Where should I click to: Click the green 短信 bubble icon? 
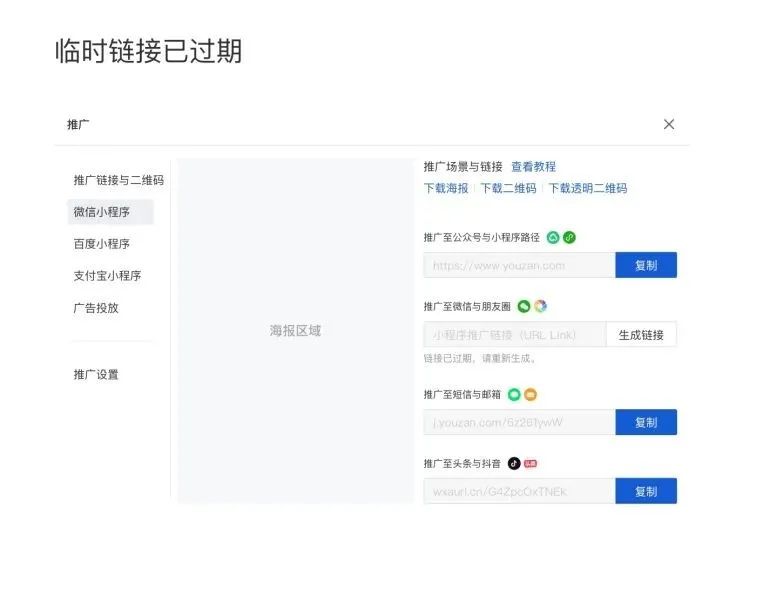pos(514,394)
